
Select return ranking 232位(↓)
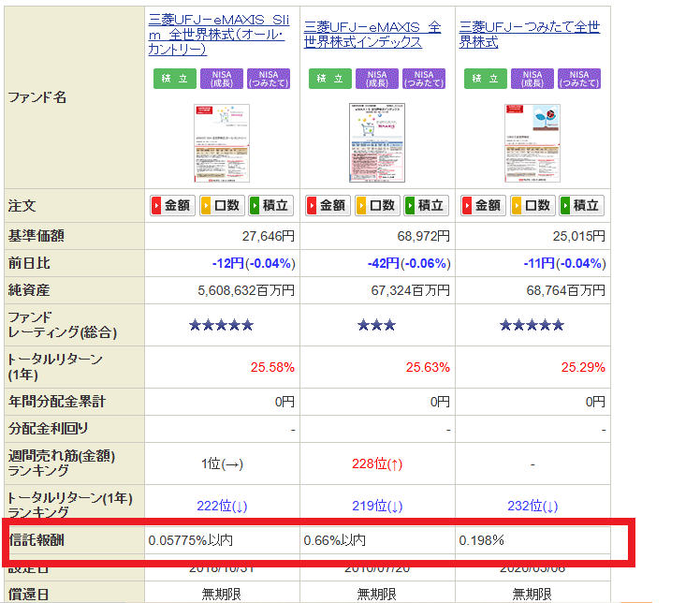pyautogui.click(x=532, y=506)
